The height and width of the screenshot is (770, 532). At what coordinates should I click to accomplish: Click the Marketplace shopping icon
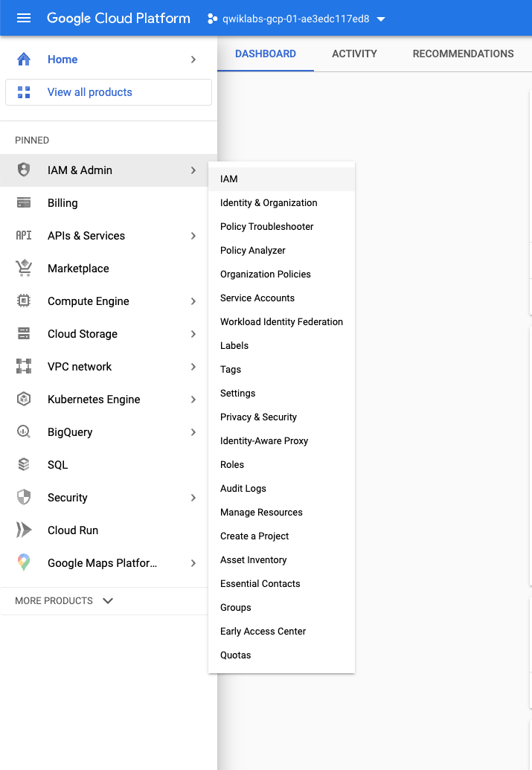(23, 269)
